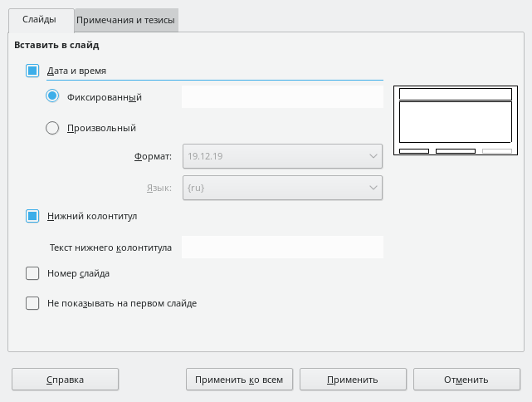This screenshot has width=532, height=402.
Task: Click the Применить ко всем button
Action: coord(239,380)
